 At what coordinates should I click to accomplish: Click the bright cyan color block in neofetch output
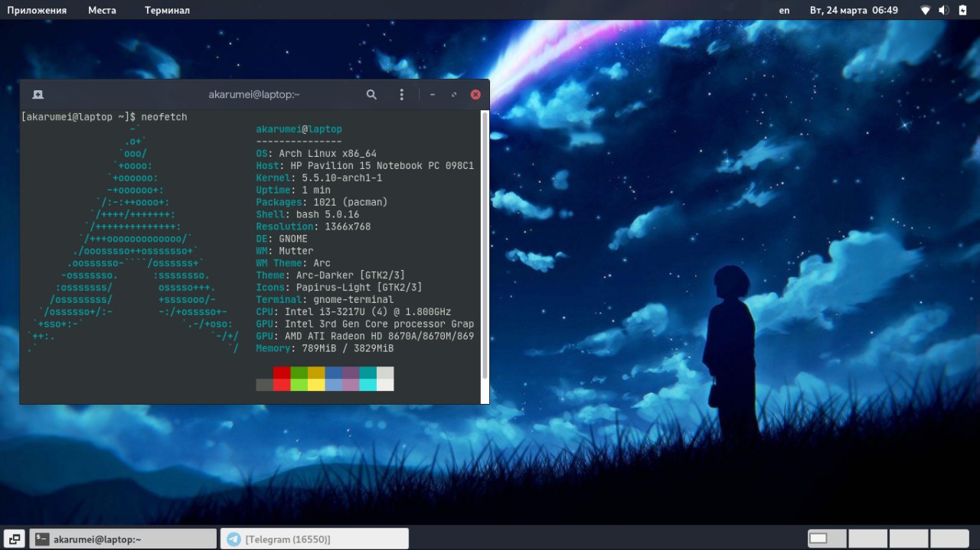(x=368, y=385)
